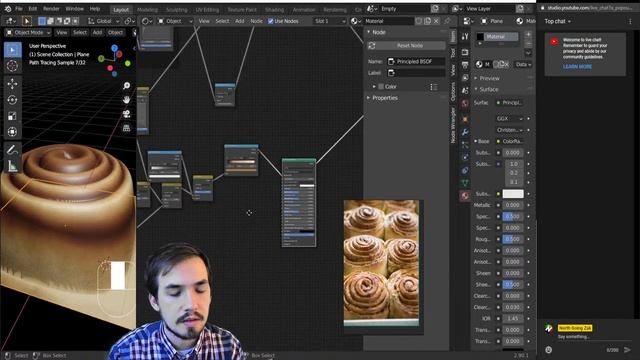Enable fake user shield for Material
640x360 pixels.
coord(419,21)
